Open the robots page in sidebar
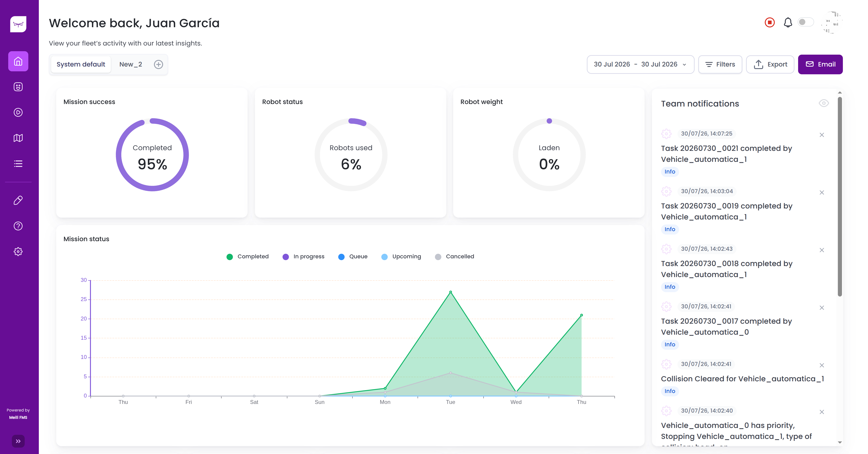 (18, 87)
